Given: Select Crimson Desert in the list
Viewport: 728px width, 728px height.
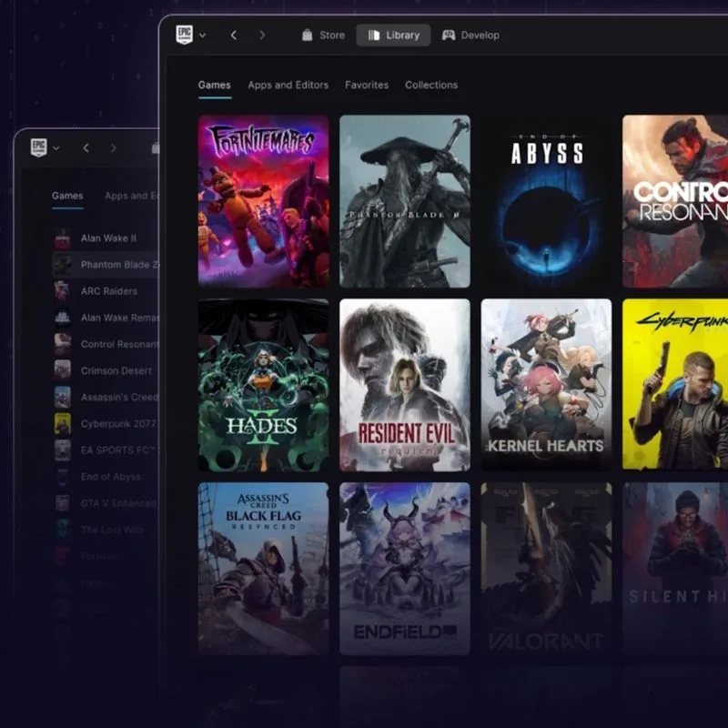Looking at the screenshot, I should point(106,370).
